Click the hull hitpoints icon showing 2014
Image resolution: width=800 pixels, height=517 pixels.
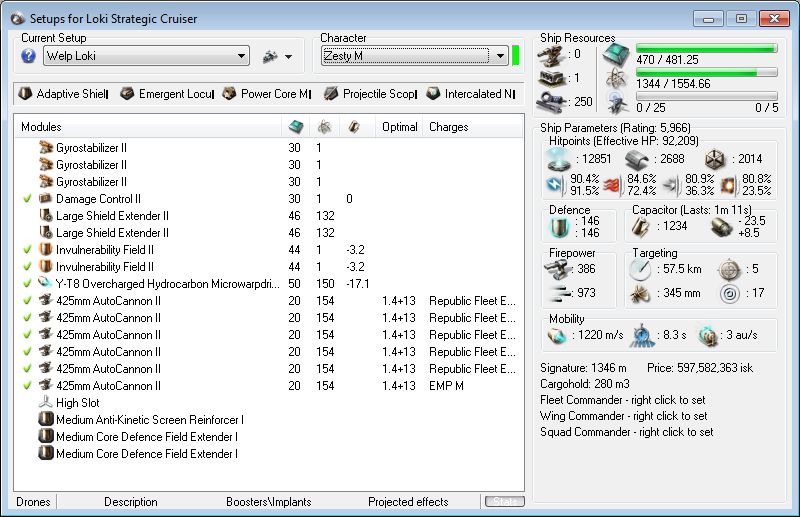coord(715,159)
